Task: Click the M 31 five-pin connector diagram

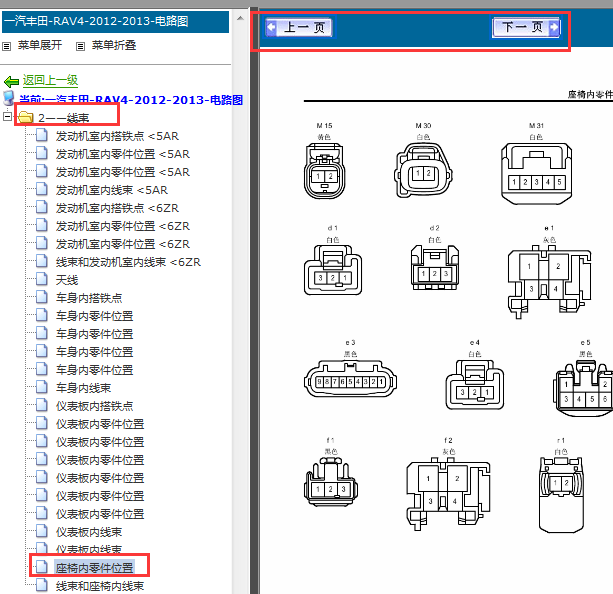Action: coord(536,174)
